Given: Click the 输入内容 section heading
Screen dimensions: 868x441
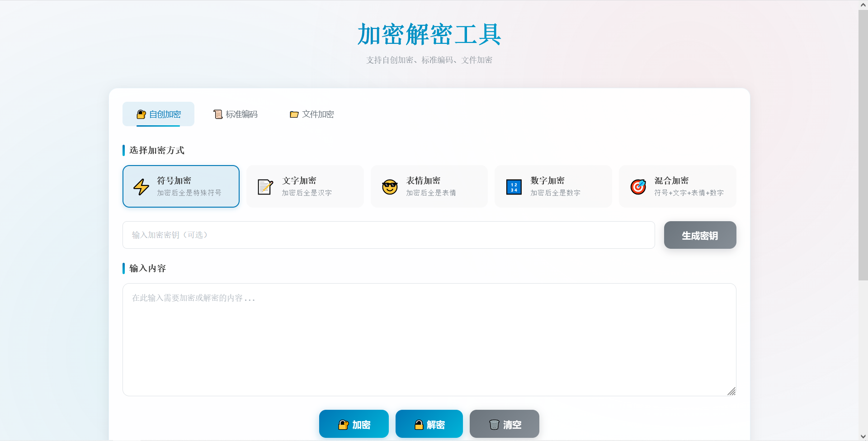Looking at the screenshot, I should pyautogui.click(x=148, y=268).
